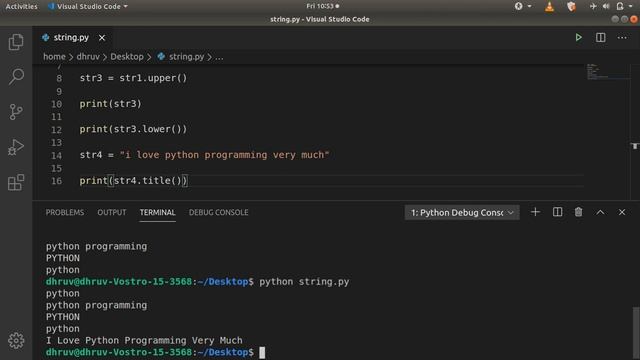The width and height of the screenshot is (640, 360).
Task: Switch to the OUTPUT tab
Action: tap(112, 212)
